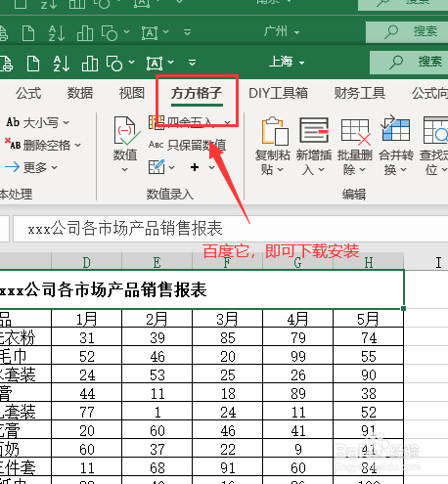
Task: Click the text box icon in 广州 window
Action: coord(150,33)
